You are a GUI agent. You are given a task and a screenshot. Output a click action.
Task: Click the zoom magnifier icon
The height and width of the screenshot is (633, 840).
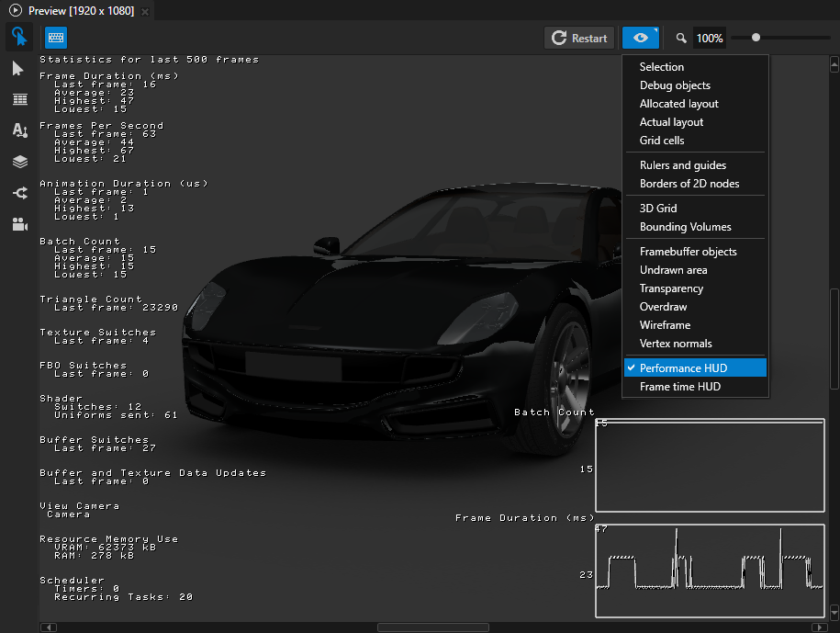pyautogui.click(x=680, y=38)
